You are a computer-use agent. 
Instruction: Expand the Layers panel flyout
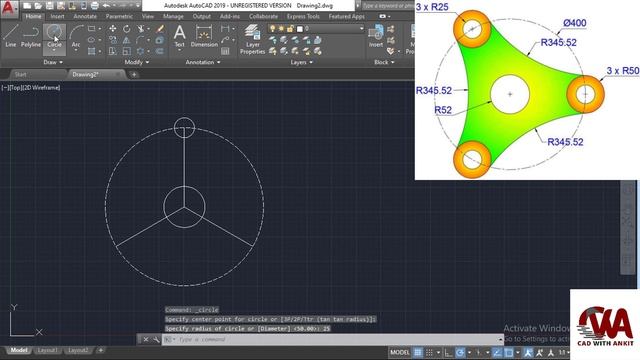click(x=302, y=62)
